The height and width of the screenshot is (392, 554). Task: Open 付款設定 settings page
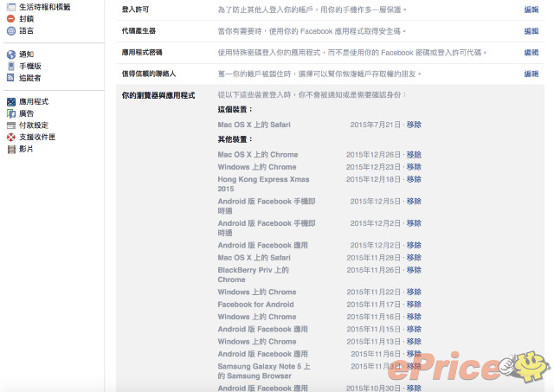pyautogui.click(x=34, y=125)
